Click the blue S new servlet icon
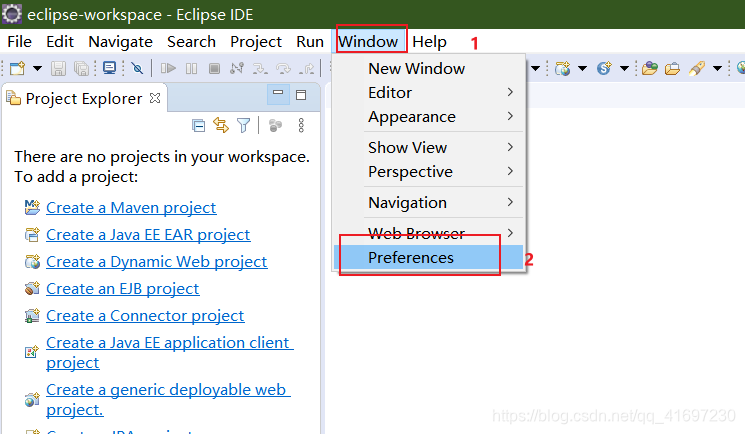 coord(604,68)
